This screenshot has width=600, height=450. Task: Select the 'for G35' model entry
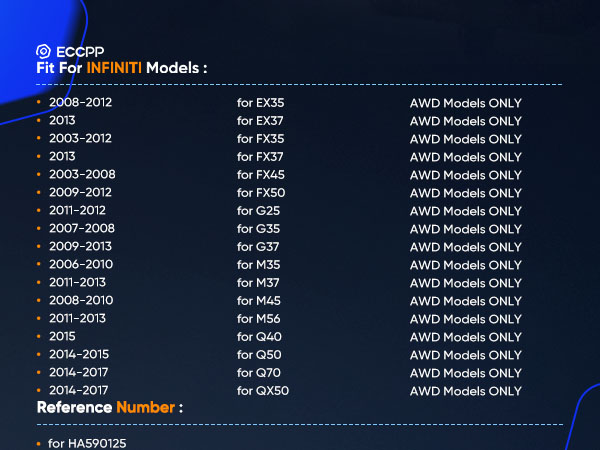click(x=258, y=229)
